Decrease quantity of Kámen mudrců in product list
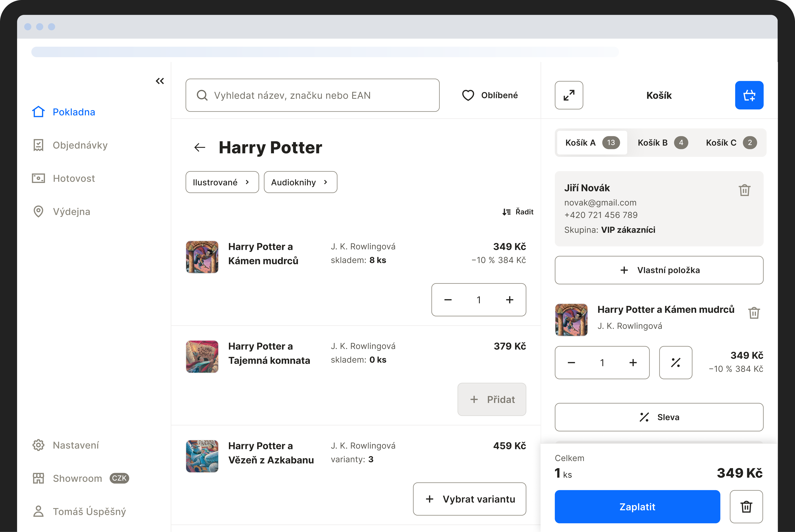The height and width of the screenshot is (532, 795). [x=448, y=300]
